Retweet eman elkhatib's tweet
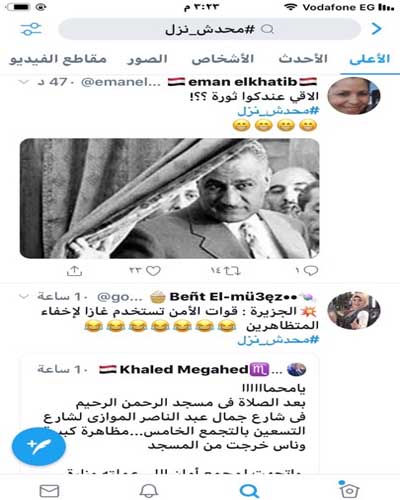This screenshot has width=400, height=500. coord(232,271)
